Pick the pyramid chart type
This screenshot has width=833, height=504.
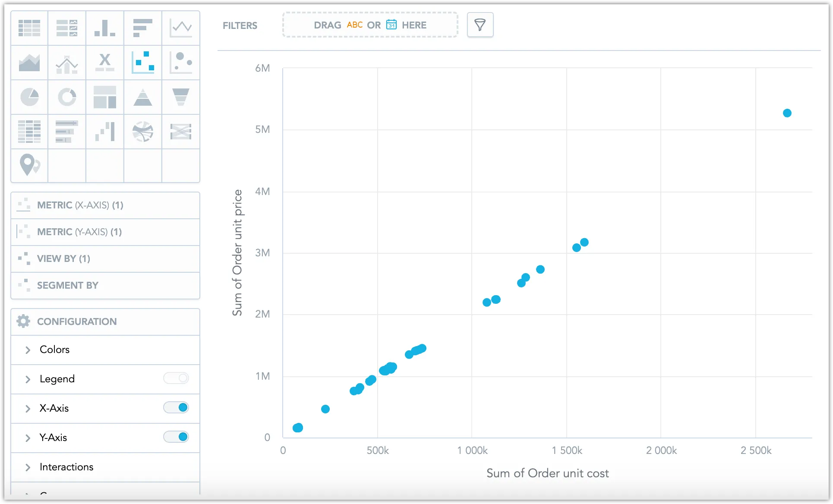[142, 97]
